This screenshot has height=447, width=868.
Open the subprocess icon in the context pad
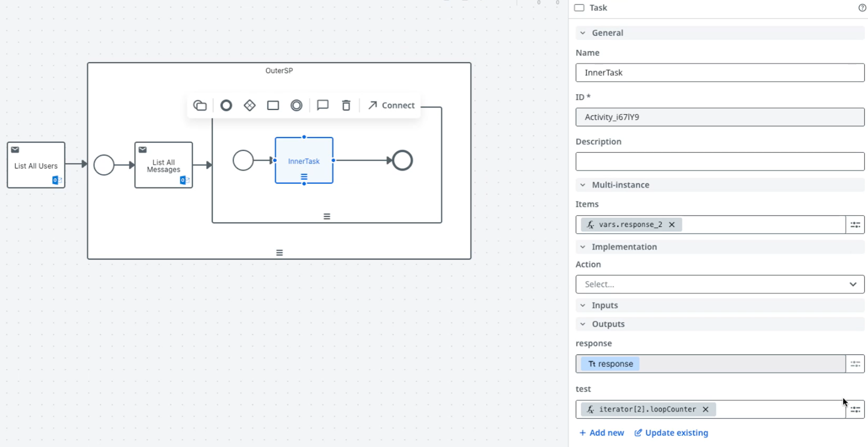200,105
